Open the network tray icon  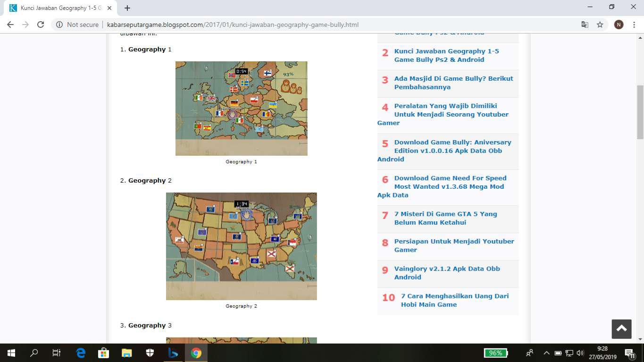tap(569, 353)
